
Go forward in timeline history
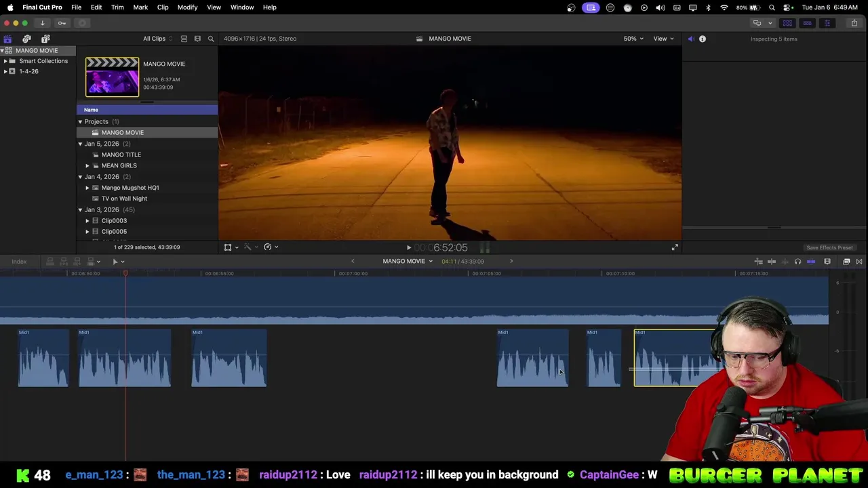pyautogui.click(x=511, y=261)
